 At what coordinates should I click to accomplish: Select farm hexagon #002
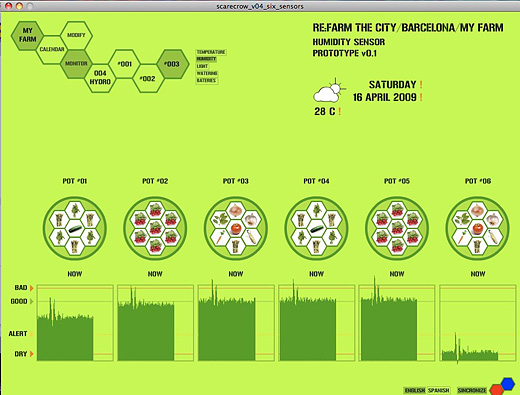(148, 78)
